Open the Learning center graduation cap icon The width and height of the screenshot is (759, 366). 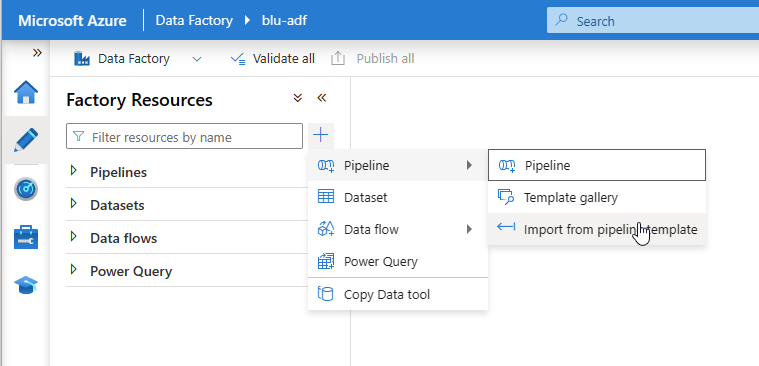26,285
